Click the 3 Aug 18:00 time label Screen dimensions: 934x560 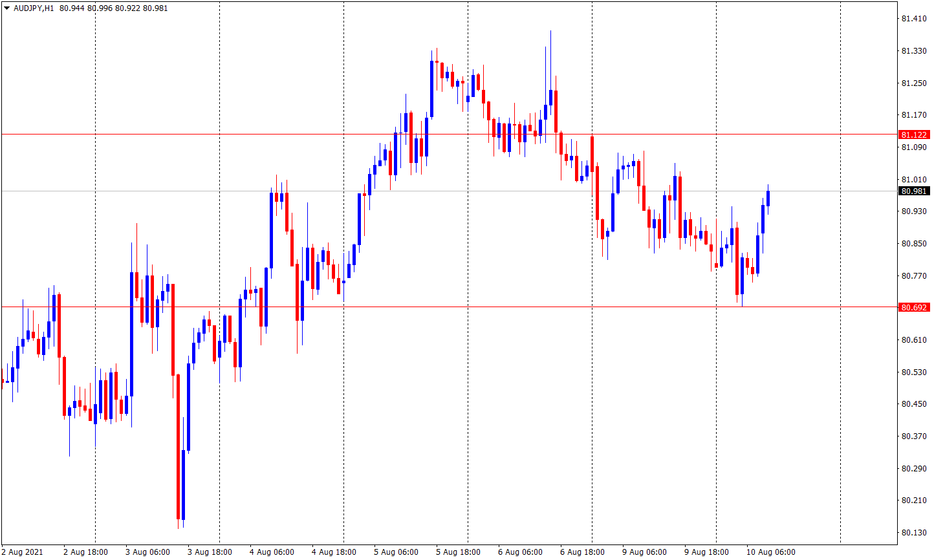[x=210, y=552]
